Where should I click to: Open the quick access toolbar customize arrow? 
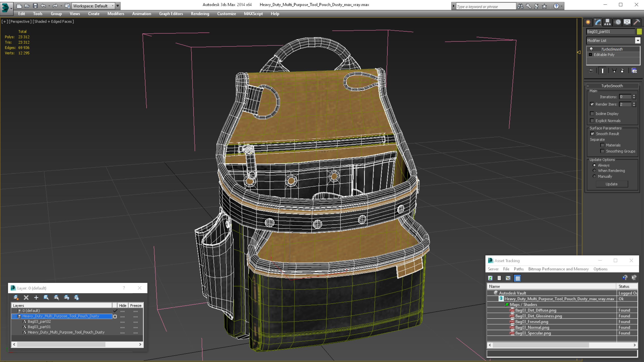tap(117, 6)
